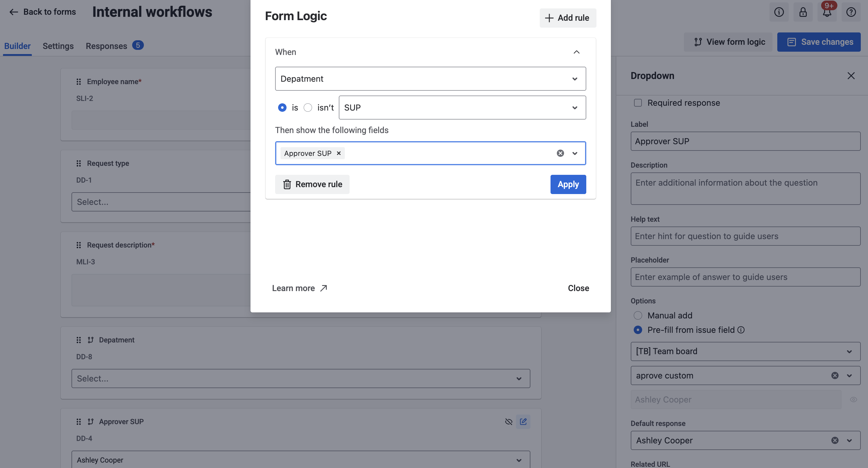Clear selected fields with the X circle icon

click(x=560, y=153)
